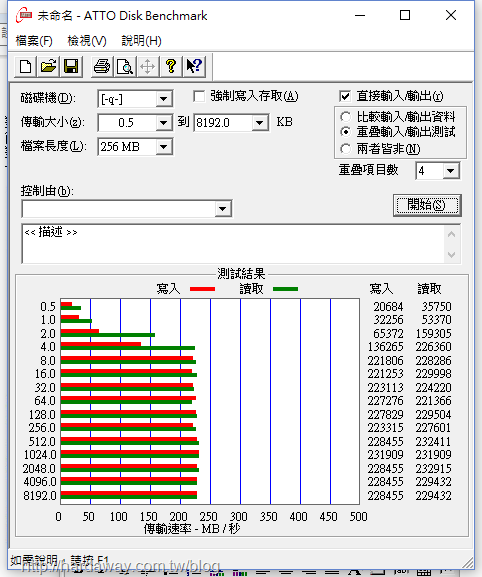
Task: Open the minimum transfer size 0.5 dropdown
Action: pos(163,123)
